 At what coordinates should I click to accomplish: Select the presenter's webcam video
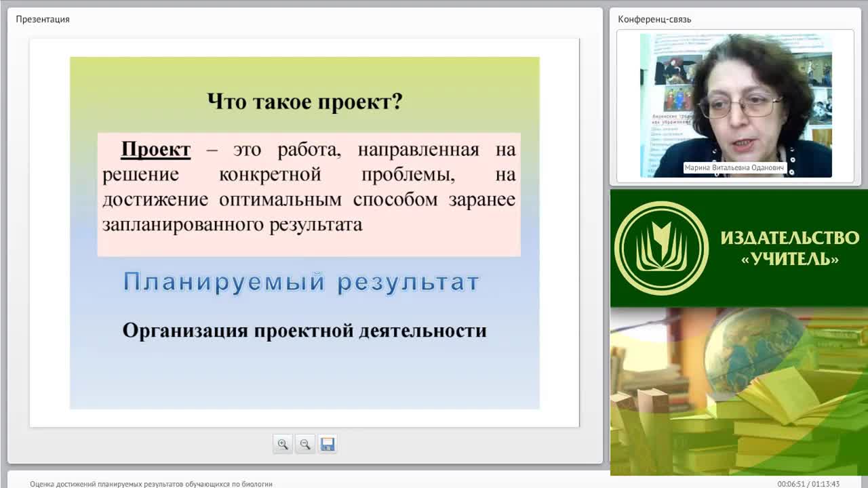point(736,106)
